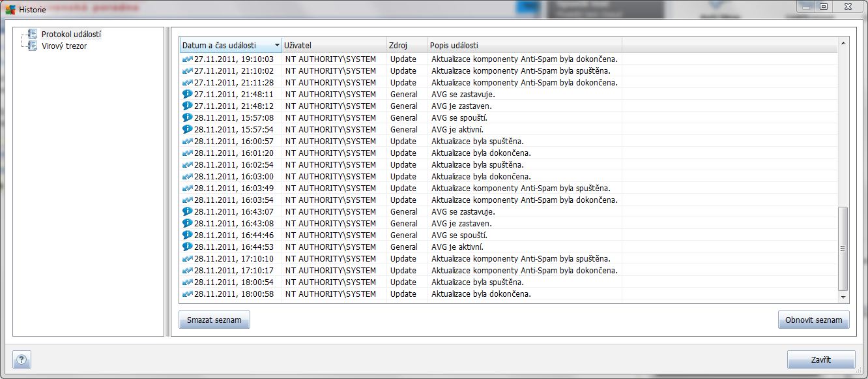This screenshot has width=868, height=379.
Task: Click update icon for 27.11.2011, 21:10:02 row
Action: (188, 70)
